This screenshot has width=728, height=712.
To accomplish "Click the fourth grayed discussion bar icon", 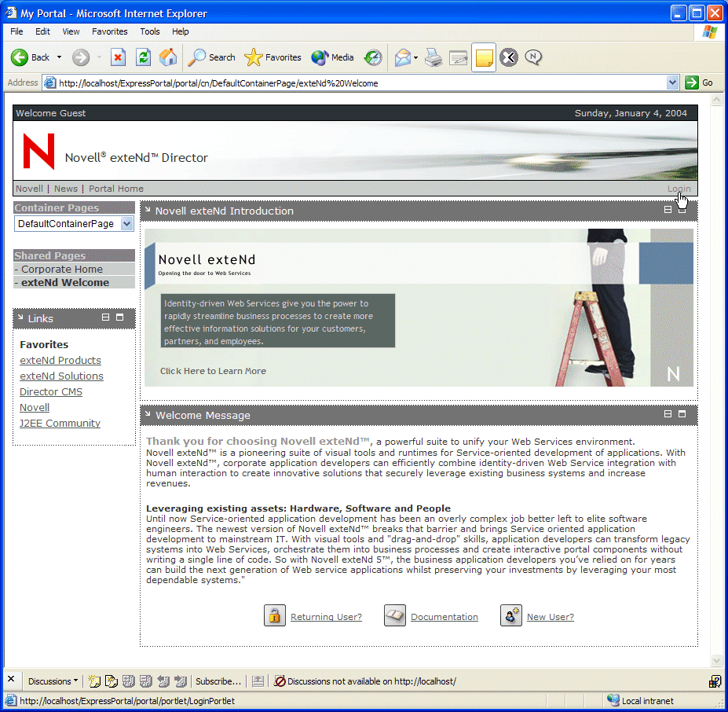I will [146, 681].
